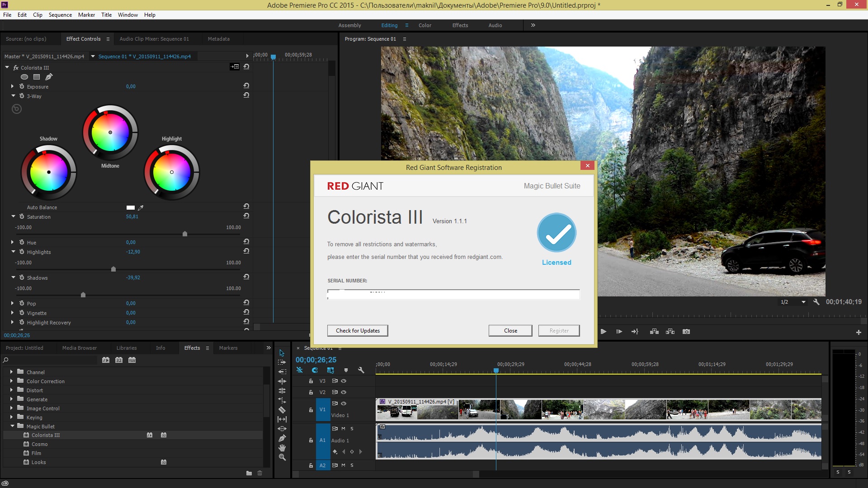Switch to the Media Browser tab
The image size is (868, 488).
click(79, 348)
